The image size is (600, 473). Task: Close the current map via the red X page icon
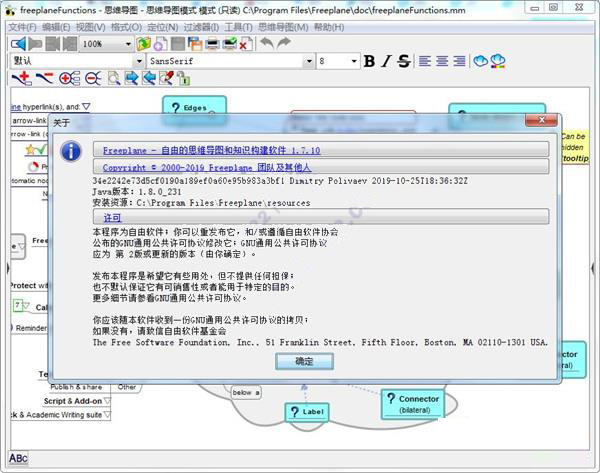(x=246, y=44)
